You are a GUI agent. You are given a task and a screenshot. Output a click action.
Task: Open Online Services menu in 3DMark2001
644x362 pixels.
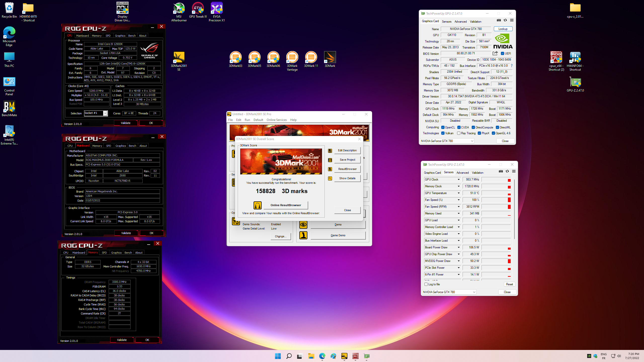point(276,120)
